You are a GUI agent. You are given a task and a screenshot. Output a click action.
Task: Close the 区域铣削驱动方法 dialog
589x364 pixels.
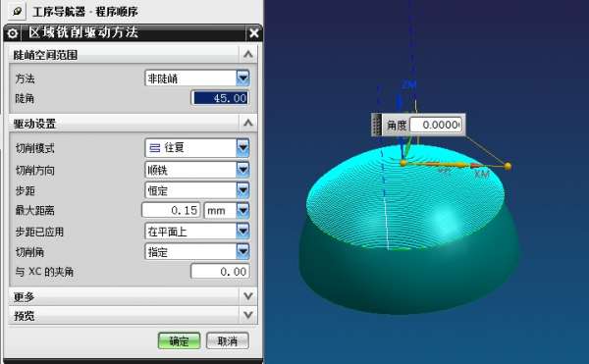tap(254, 33)
